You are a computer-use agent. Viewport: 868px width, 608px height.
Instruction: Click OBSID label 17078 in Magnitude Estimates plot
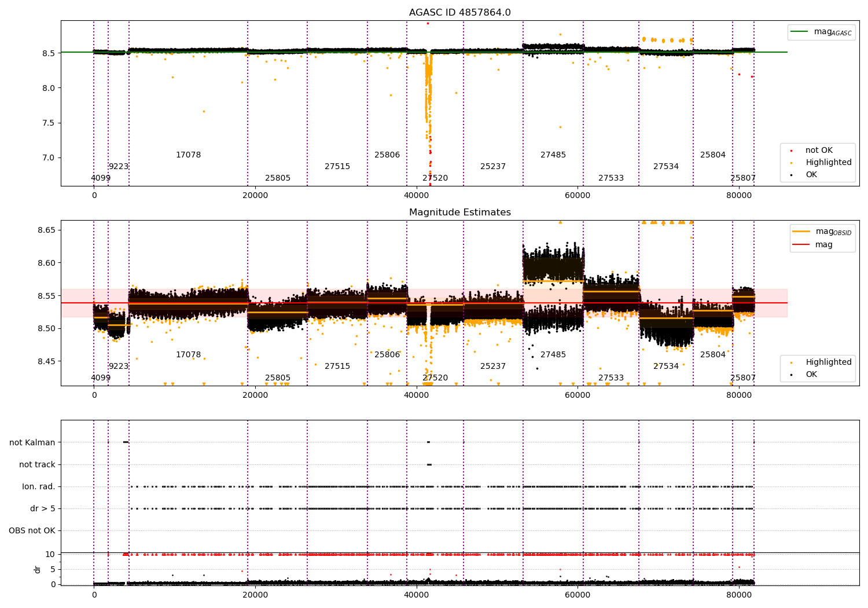coord(189,355)
